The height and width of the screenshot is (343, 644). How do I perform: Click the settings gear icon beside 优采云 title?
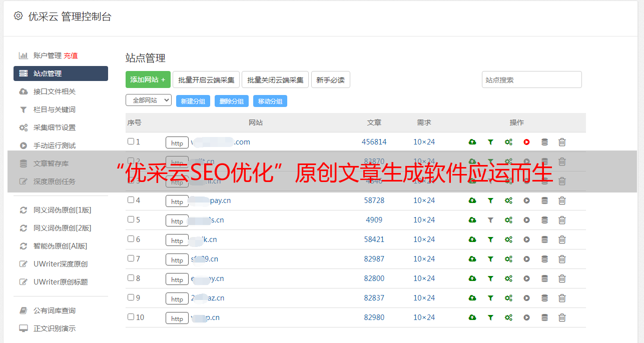[x=19, y=16]
